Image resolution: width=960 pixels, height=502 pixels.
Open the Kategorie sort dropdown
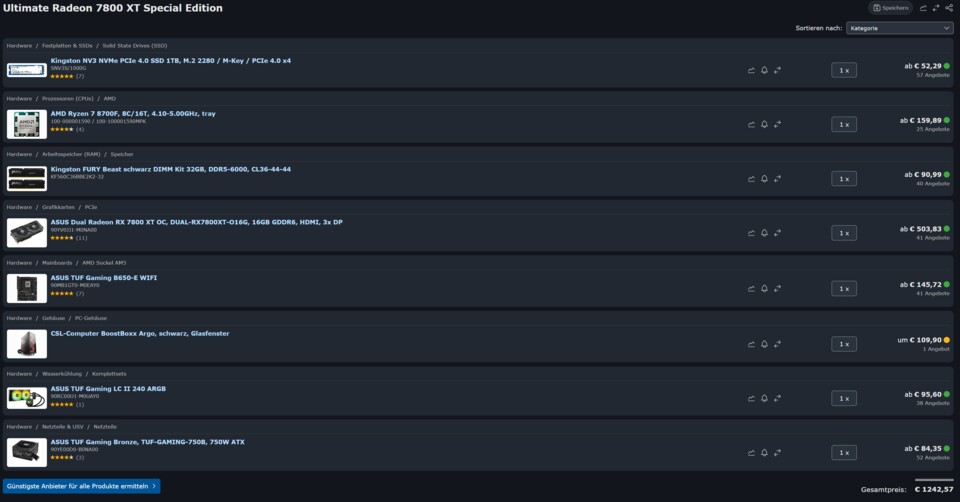pos(898,28)
